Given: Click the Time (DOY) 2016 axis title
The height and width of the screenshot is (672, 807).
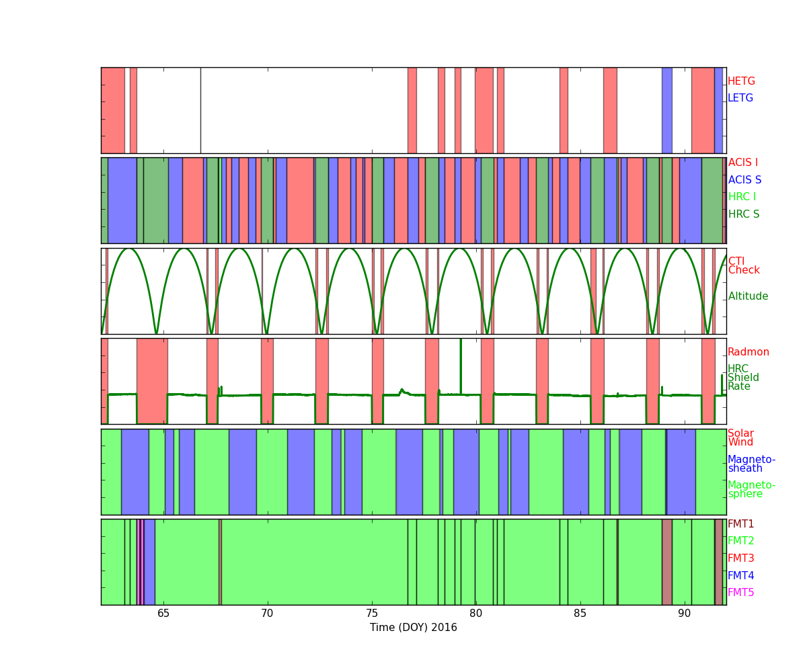Looking at the screenshot, I should pos(413,628).
